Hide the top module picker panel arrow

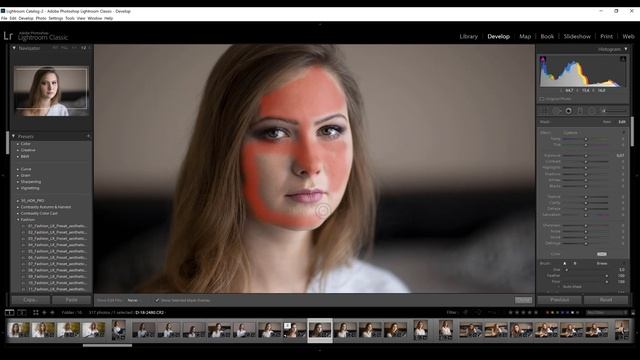(320, 24)
